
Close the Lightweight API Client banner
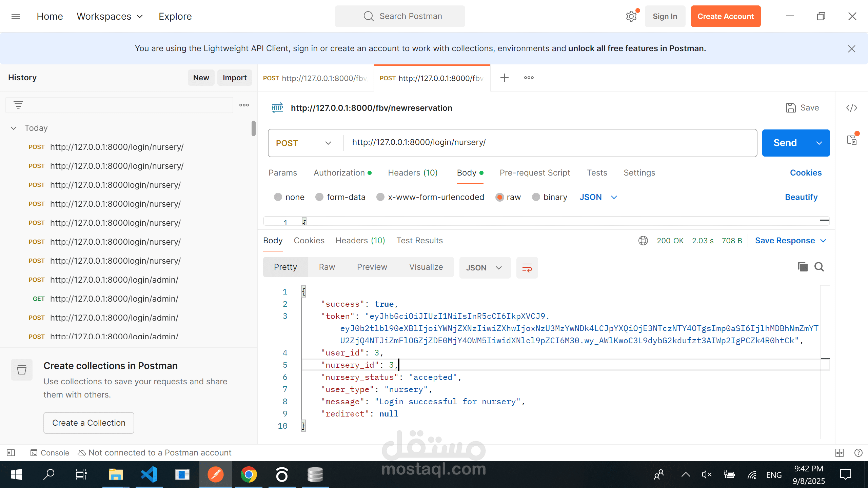click(852, 49)
